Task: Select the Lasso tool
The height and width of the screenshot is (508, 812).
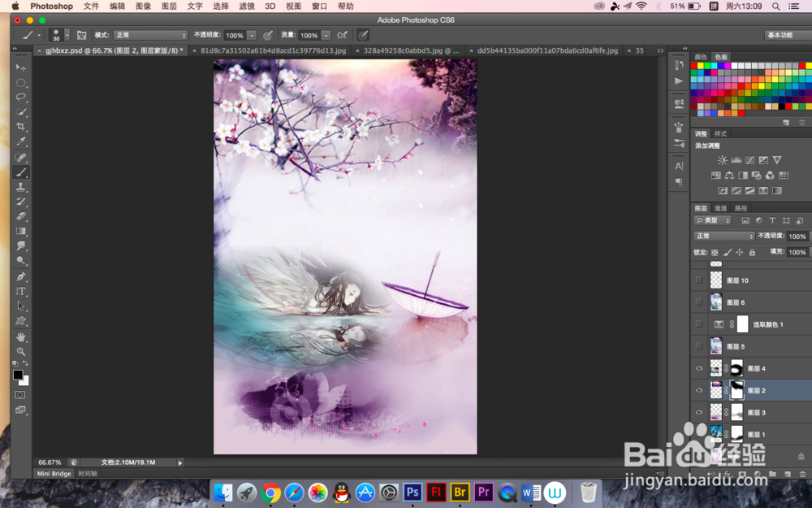Action: (21, 97)
